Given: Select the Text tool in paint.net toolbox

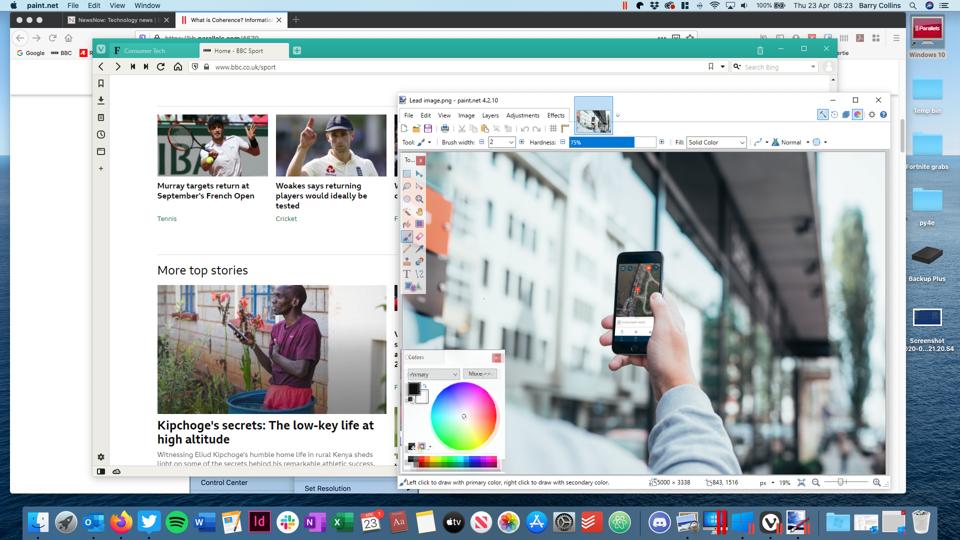Looking at the screenshot, I should (407, 273).
